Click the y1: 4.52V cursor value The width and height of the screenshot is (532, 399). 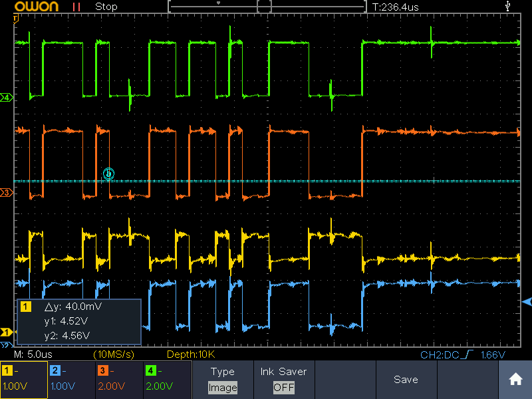pos(66,321)
